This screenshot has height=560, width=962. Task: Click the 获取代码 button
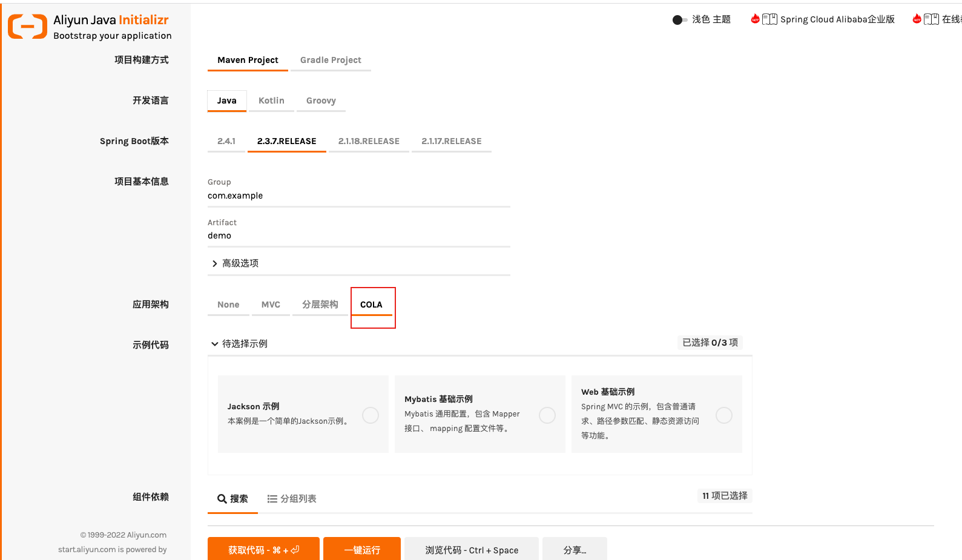(x=263, y=550)
